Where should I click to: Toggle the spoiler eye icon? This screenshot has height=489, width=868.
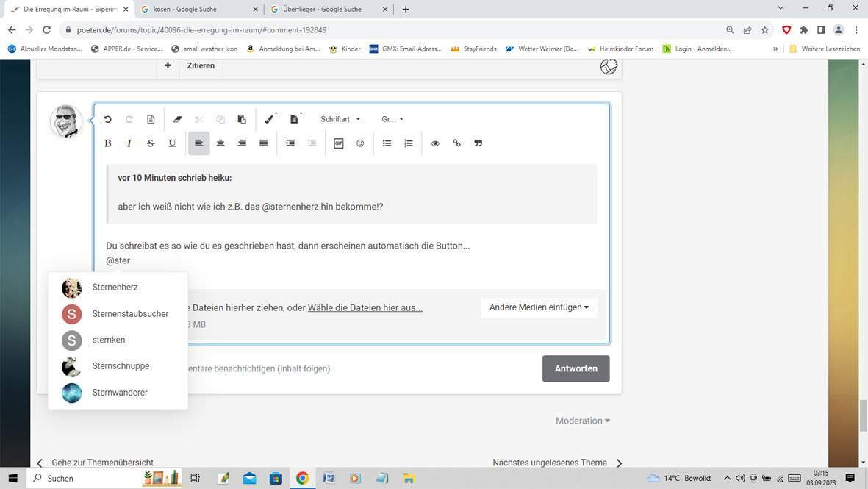[435, 143]
